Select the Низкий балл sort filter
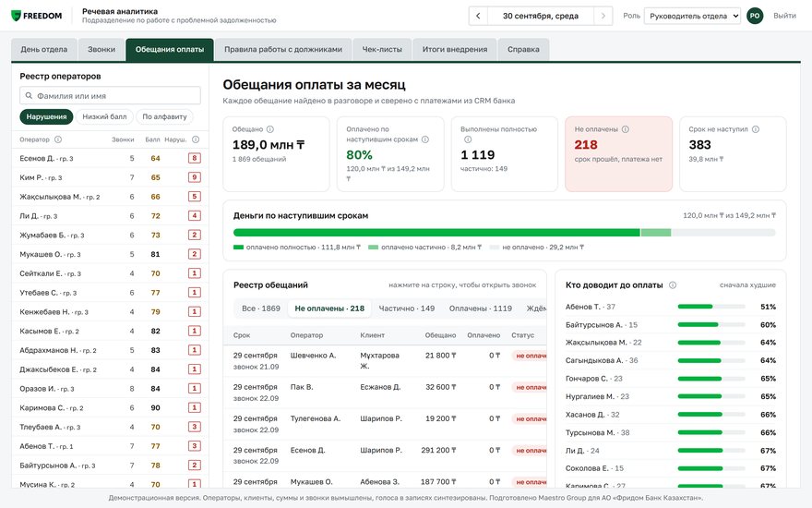812x508 pixels. coord(104,116)
